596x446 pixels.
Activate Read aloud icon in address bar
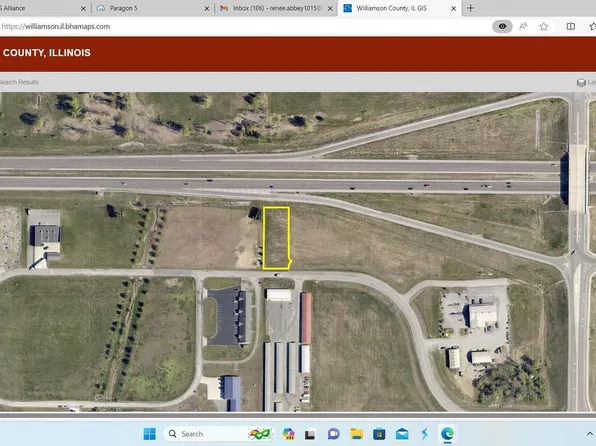(x=523, y=26)
